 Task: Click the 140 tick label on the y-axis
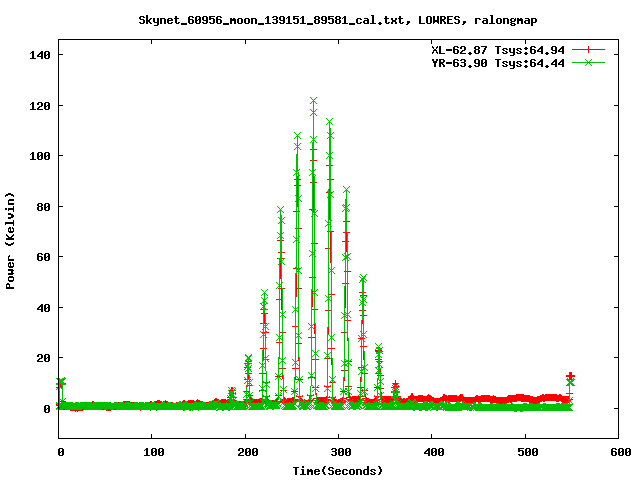click(x=40, y=54)
